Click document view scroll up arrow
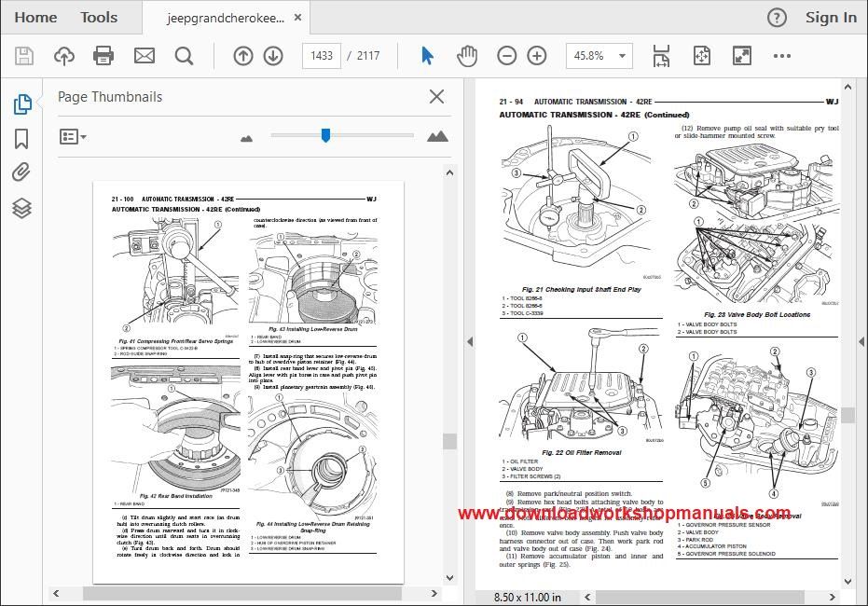 847,87
